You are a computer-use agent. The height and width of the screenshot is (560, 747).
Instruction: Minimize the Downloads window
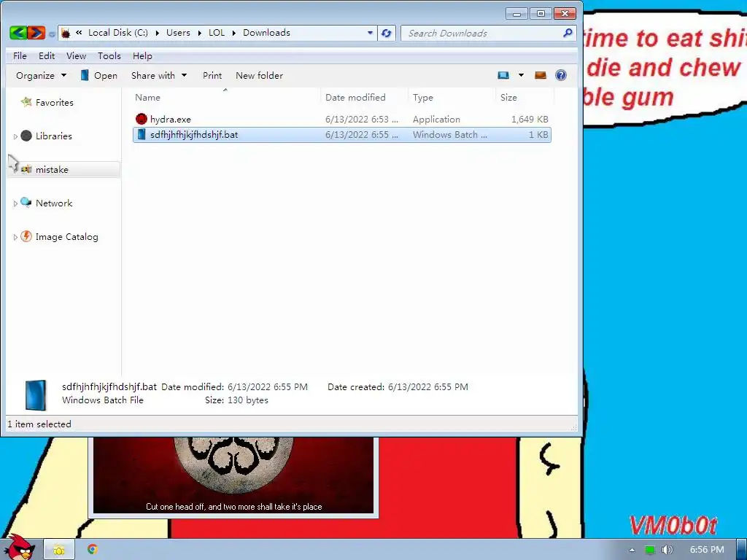(x=517, y=14)
